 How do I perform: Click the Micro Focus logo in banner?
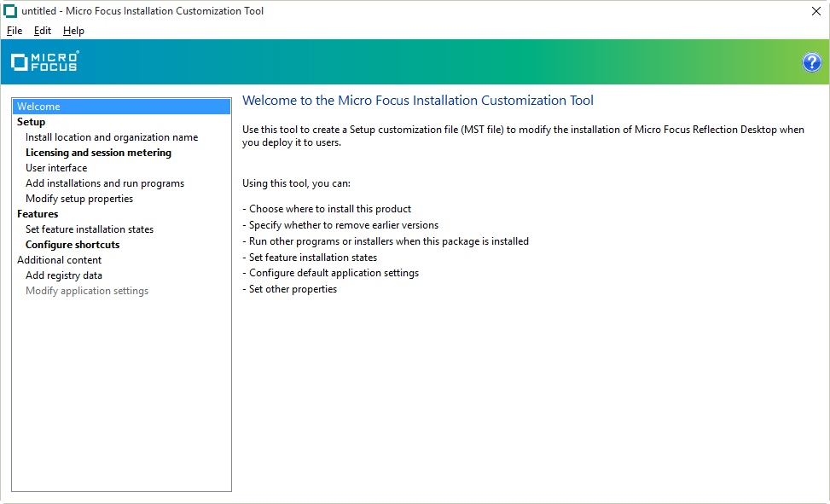[x=45, y=61]
